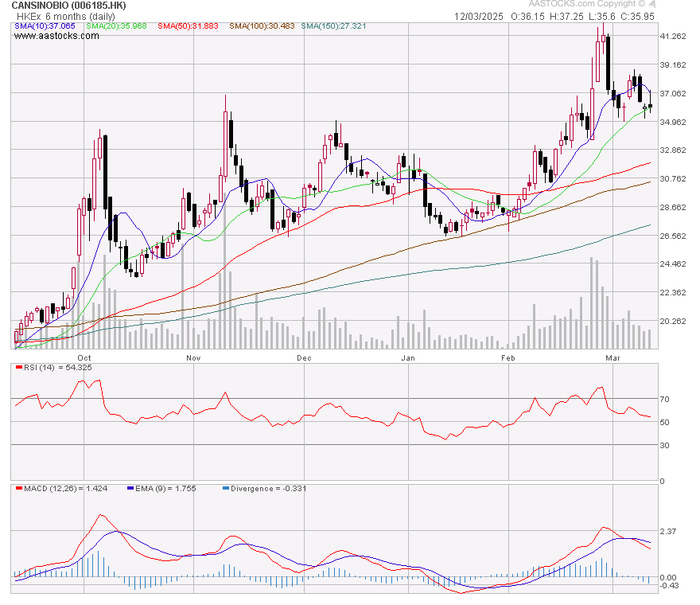Click the 12/03/2025 date in the header
Viewport: 700px width, 605px height.
click(x=479, y=16)
